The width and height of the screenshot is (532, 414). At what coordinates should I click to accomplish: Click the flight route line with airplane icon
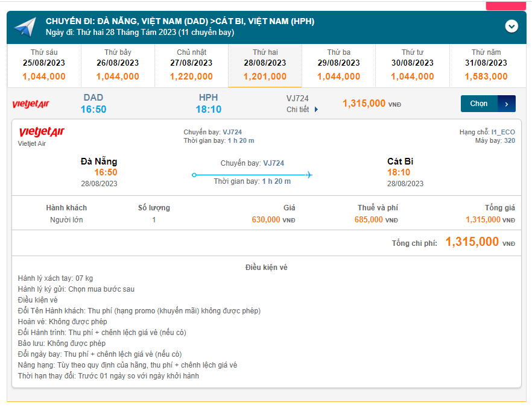[x=252, y=175]
